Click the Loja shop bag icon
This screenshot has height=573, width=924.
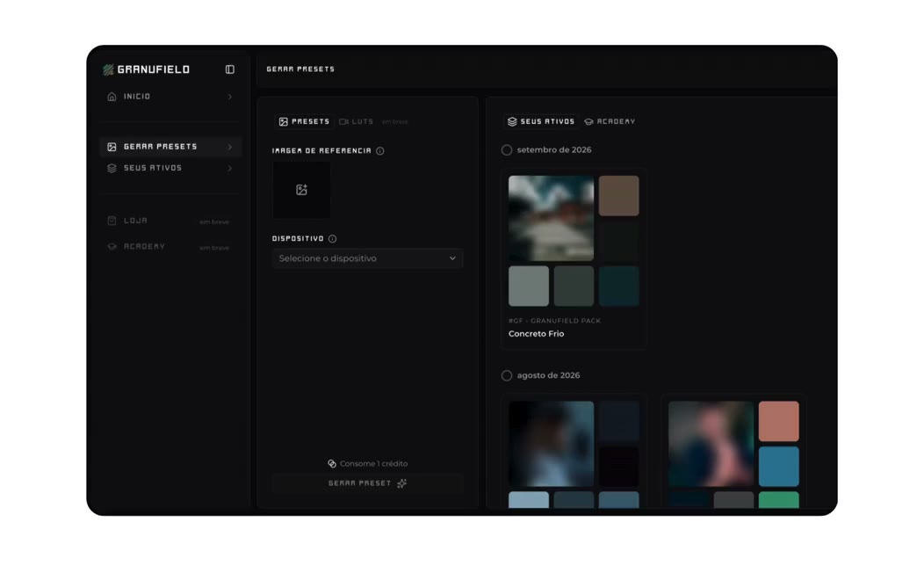(x=112, y=221)
